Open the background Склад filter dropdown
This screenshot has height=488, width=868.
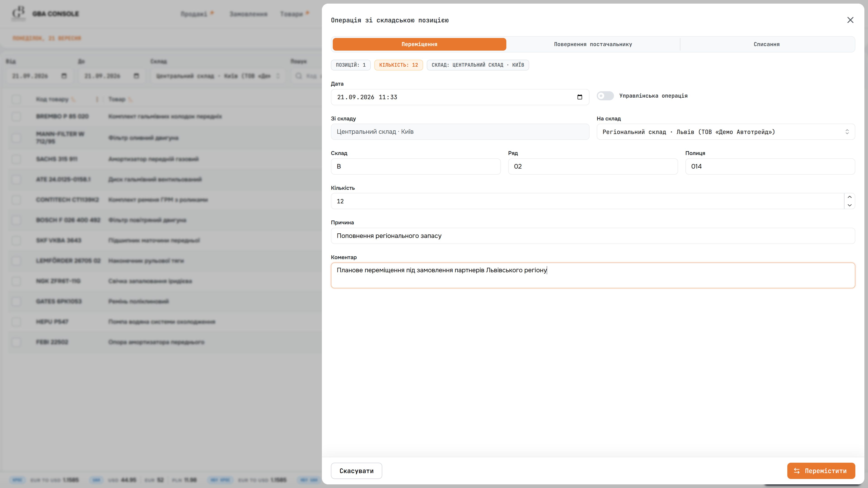pos(218,76)
